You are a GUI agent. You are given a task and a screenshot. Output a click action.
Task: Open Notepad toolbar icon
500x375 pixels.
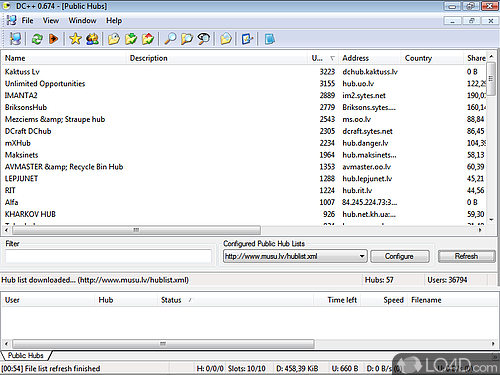269,39
